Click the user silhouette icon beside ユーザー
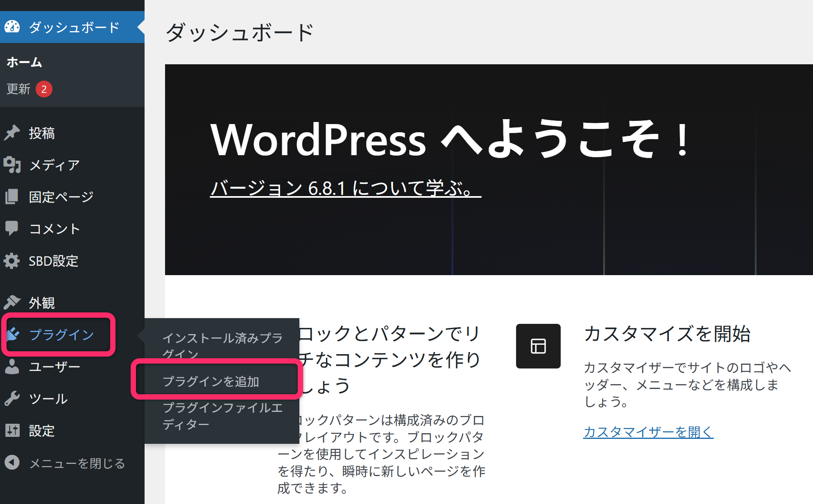 pos(12,366)
